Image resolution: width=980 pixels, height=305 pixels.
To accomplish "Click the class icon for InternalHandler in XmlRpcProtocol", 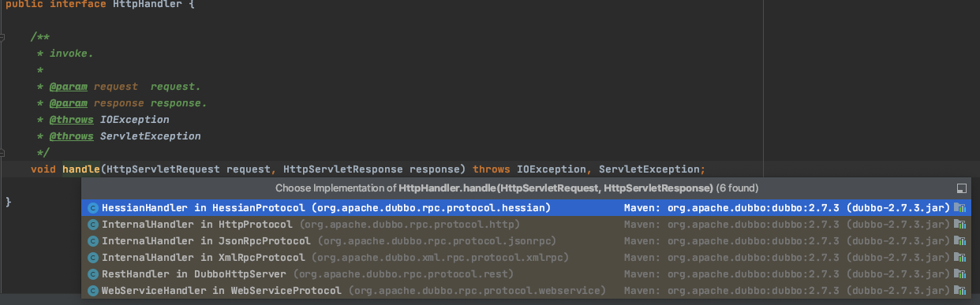I will 93,258.
